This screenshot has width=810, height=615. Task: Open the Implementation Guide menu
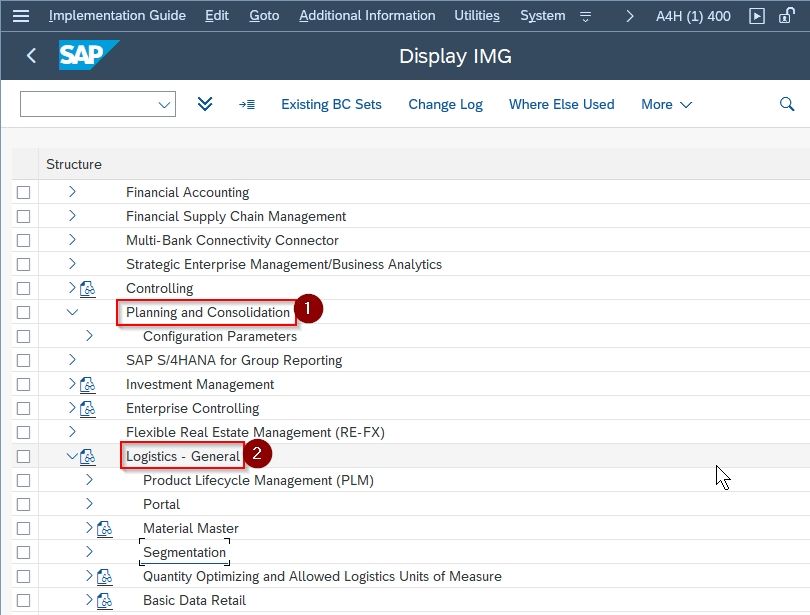pos(117,16)
